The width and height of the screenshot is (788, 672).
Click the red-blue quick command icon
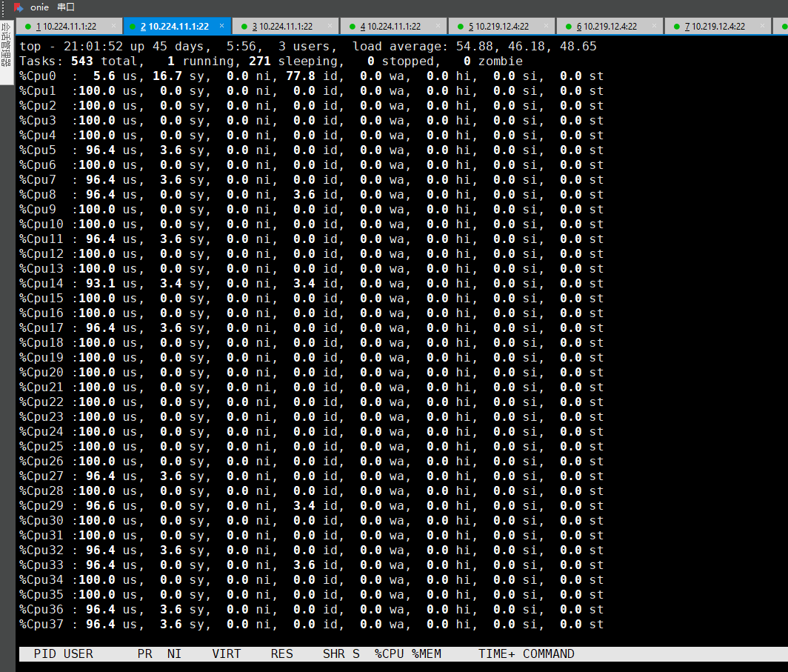click(19, 7)
